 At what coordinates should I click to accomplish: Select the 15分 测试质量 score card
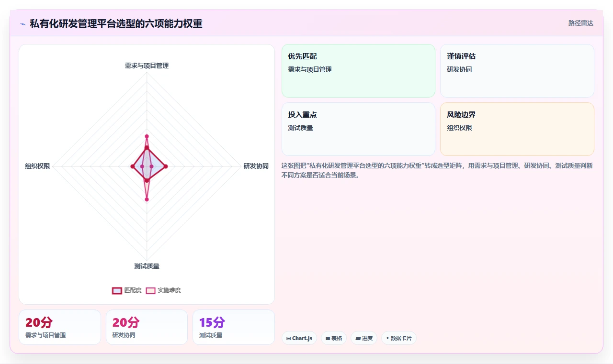tap(234, 327)
